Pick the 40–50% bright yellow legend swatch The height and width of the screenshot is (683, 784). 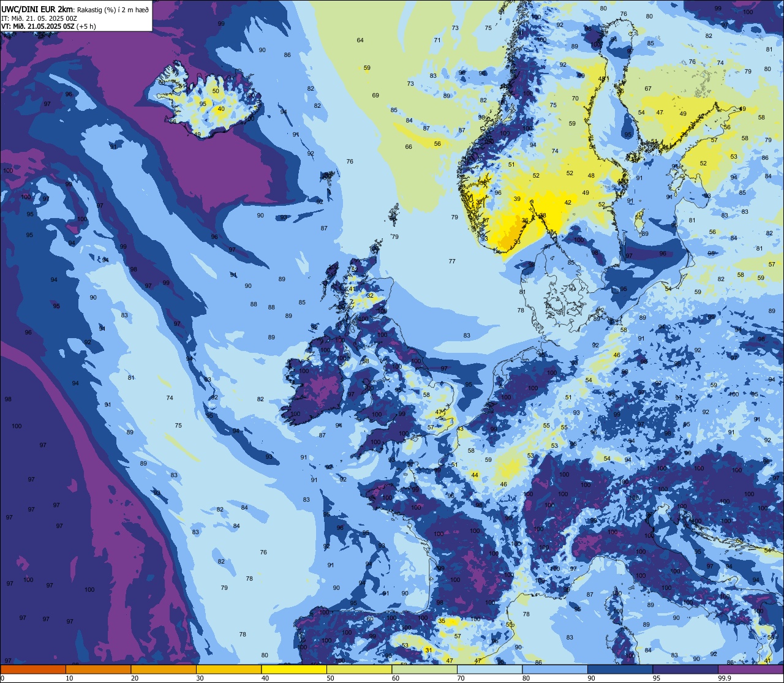click(294, 670)
